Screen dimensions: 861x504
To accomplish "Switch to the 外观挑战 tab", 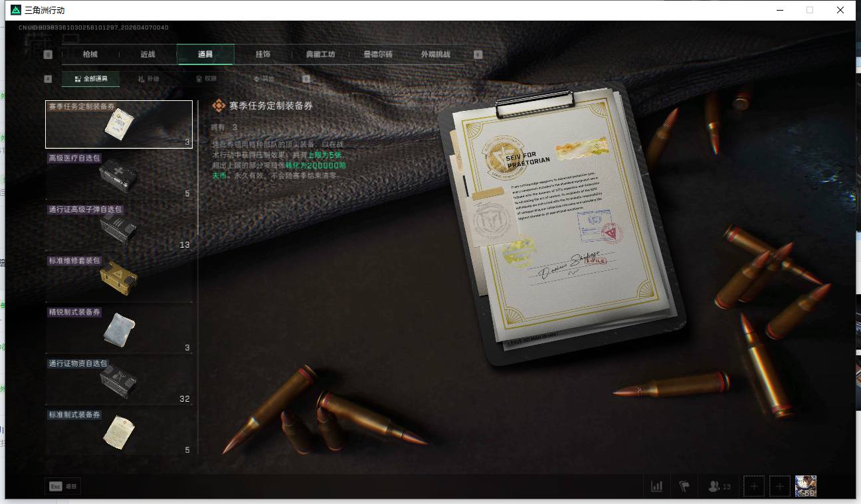I will [x=436, y=54].
